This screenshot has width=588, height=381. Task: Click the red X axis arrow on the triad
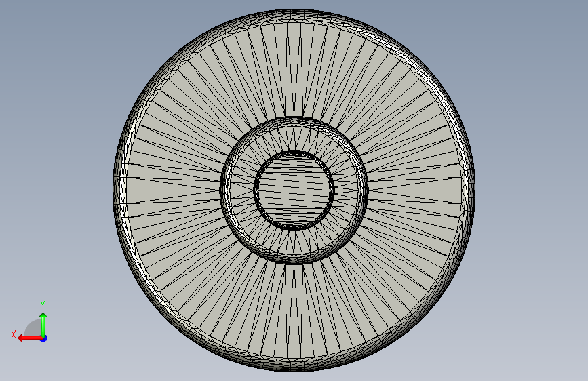(x=29, y=338)
